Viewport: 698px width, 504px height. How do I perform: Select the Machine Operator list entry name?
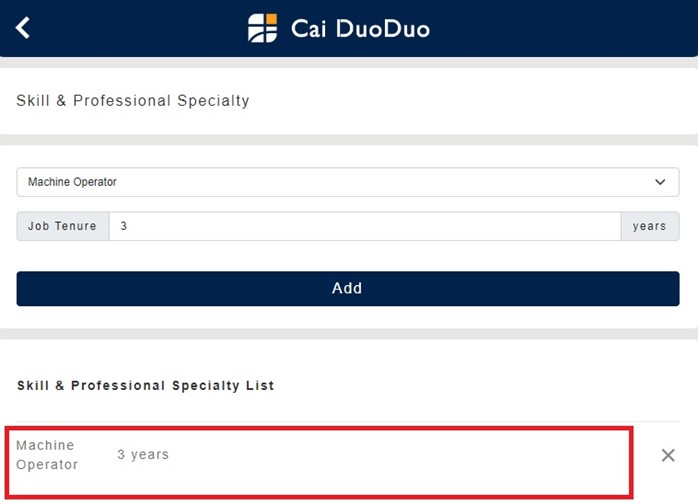coord(46,455)
